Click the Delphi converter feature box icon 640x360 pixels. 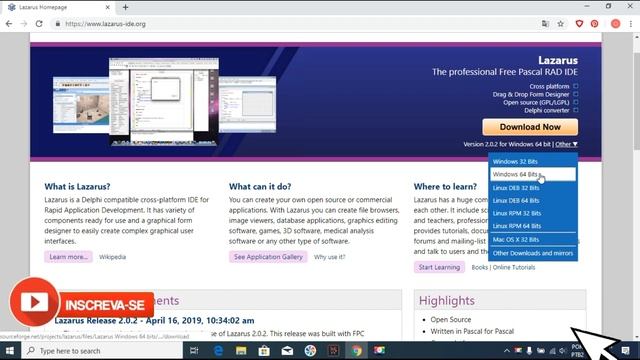(576, 110)
